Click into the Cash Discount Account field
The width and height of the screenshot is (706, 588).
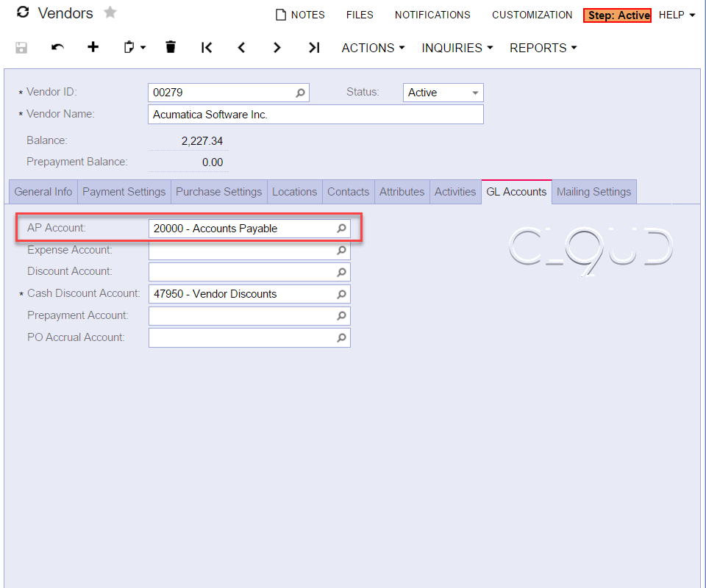click(x=249, y=294)
